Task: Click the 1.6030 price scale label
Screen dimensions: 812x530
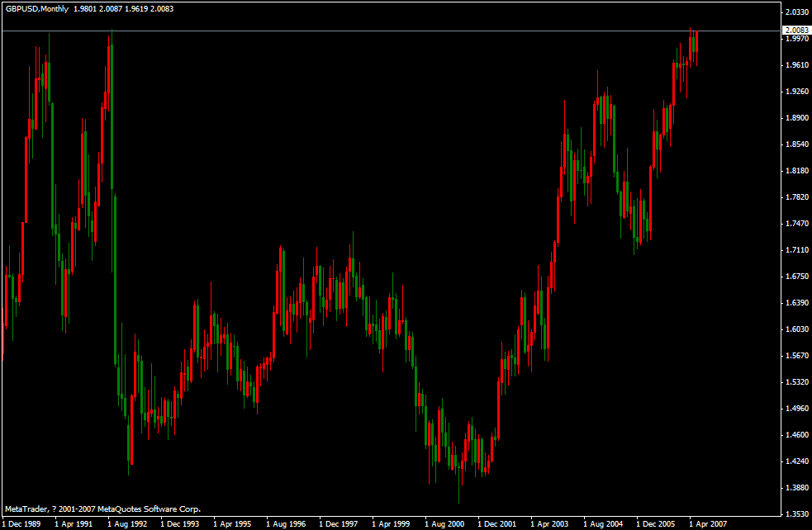Action: (x=796, y=329)
